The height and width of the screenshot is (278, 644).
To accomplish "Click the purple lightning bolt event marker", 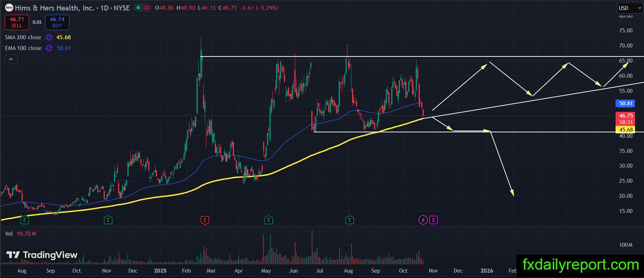I will (x=423, y=220).
